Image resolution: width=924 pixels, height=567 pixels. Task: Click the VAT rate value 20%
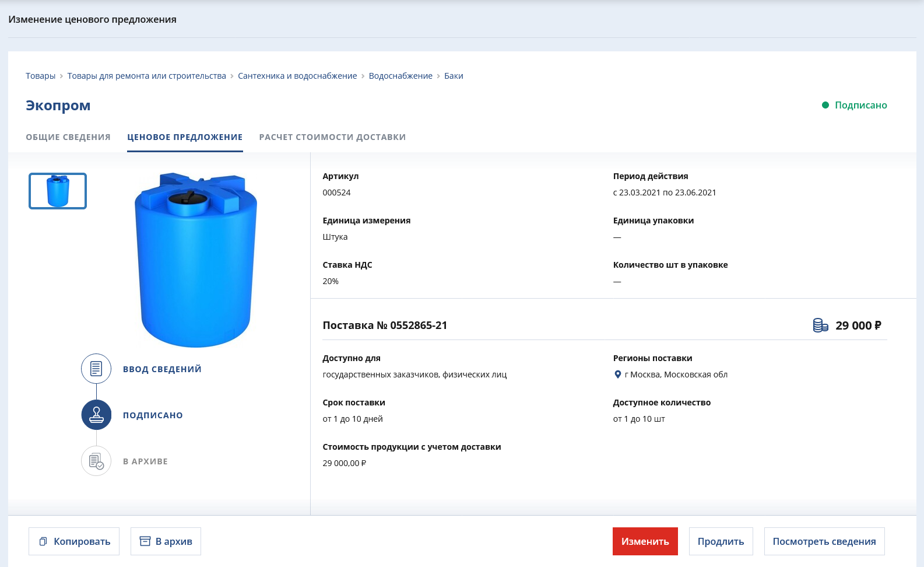tap(331, 281)
